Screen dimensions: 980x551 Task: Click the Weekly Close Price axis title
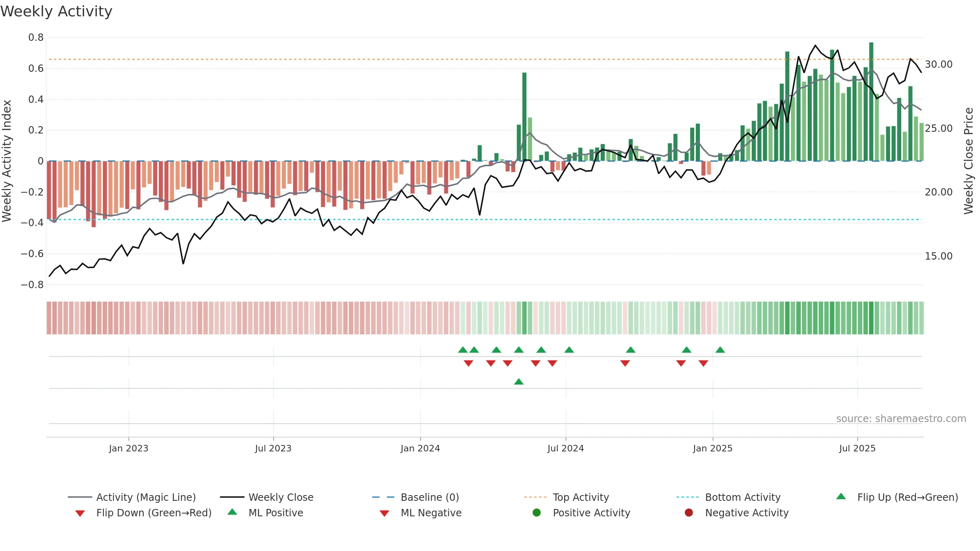(x=969, y=161)
